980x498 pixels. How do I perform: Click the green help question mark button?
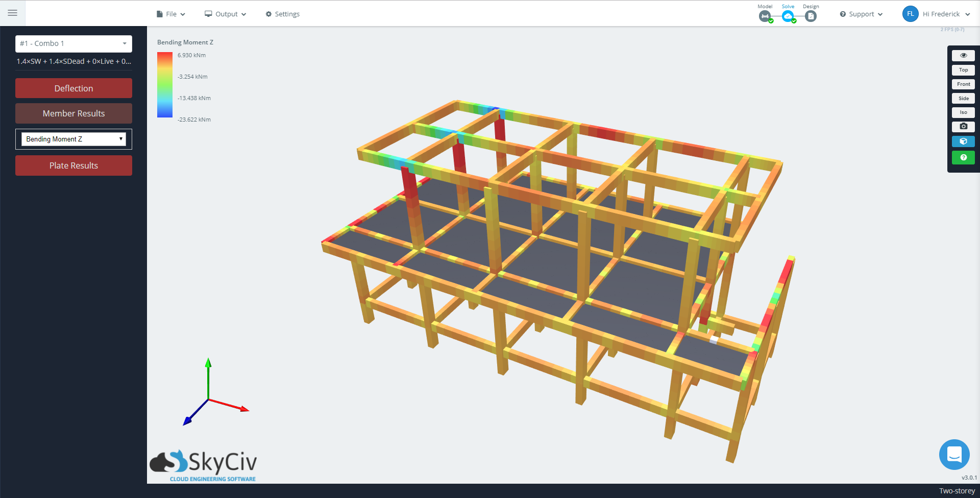pyautogui.click(x=963, y=157)
